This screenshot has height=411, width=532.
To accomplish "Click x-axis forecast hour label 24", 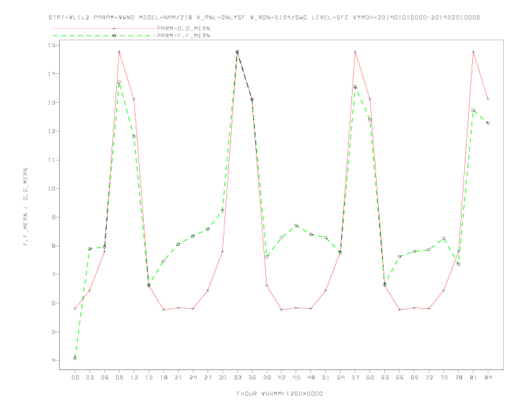I will (x=193, y=377).
